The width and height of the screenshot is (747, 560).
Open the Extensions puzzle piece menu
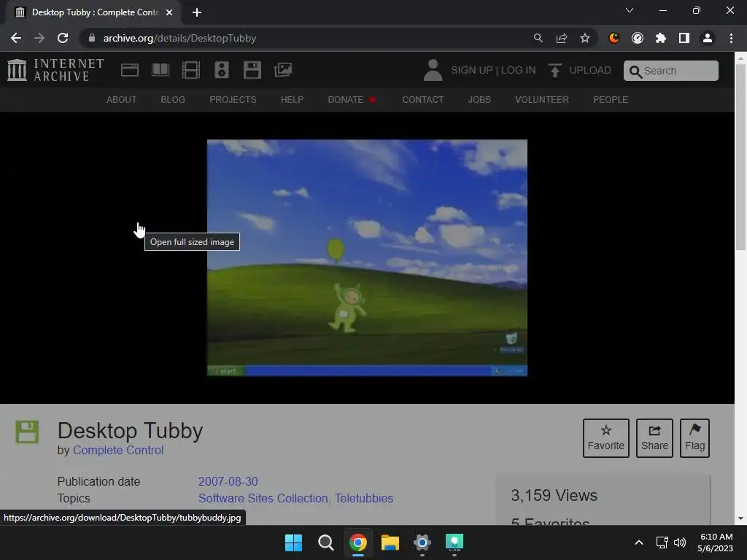coord(661,38)
